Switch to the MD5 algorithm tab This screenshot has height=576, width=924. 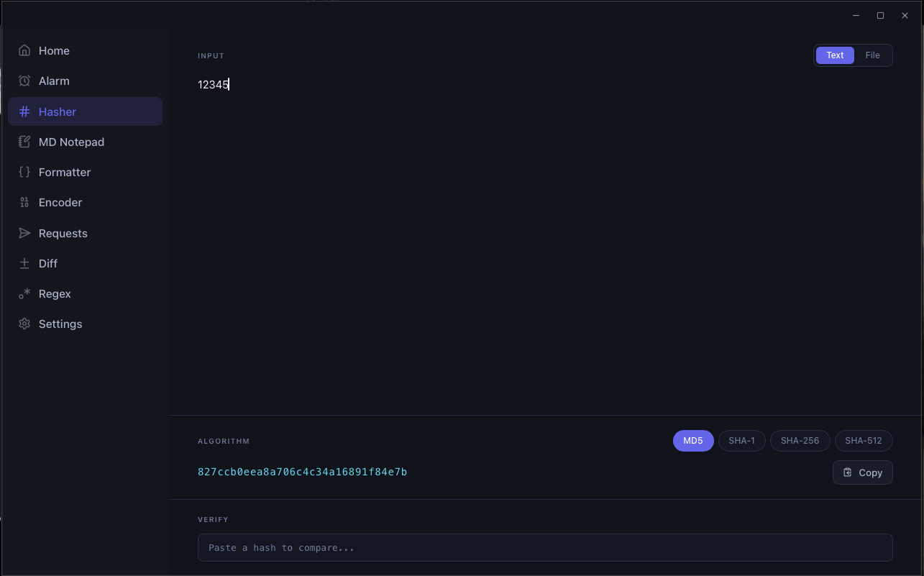coord(692,440)
